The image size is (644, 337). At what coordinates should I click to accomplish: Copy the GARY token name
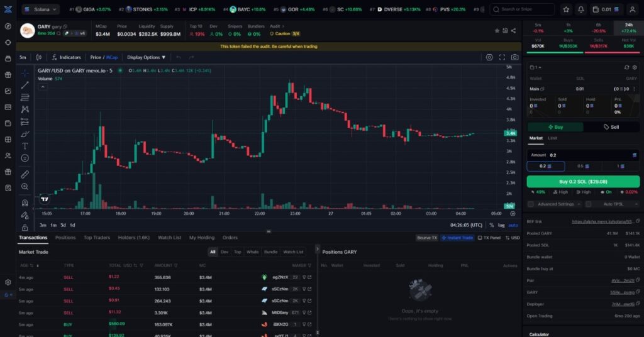pyautogui.click(x=65, y=26)
